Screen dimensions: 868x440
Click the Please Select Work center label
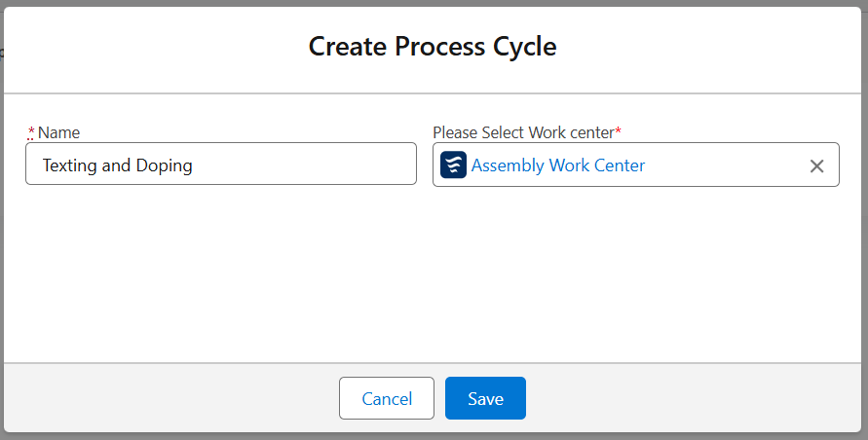pos(522,131)
